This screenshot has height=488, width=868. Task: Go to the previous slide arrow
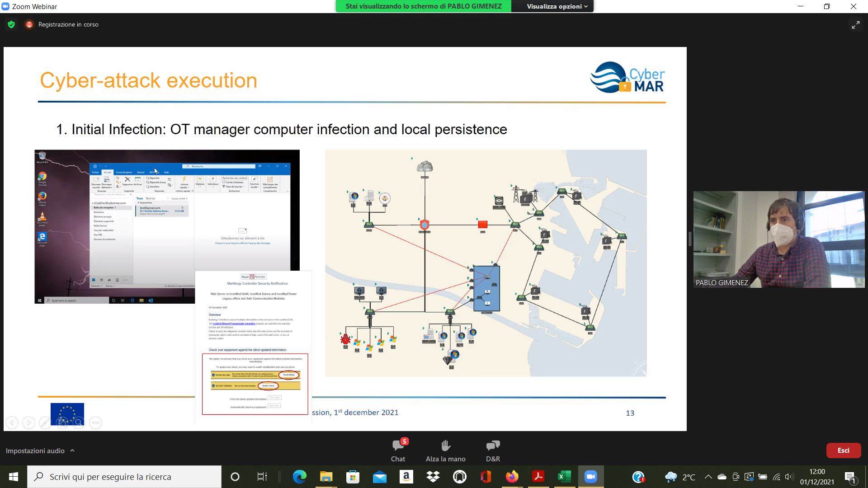tap(12, 423)
